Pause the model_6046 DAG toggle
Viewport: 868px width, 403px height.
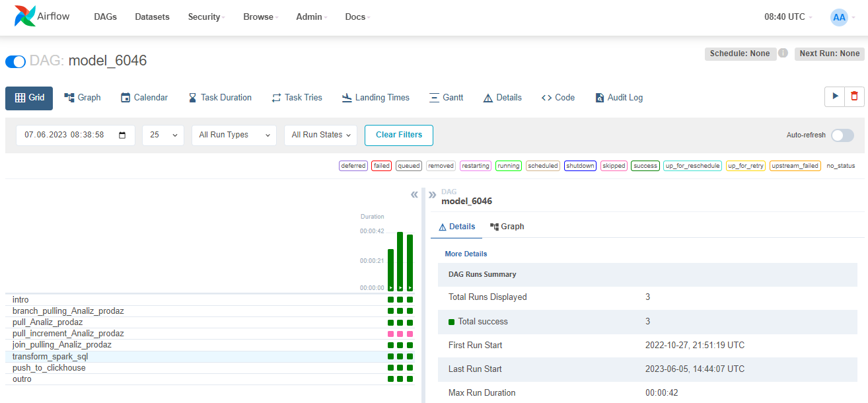point(15,61)
